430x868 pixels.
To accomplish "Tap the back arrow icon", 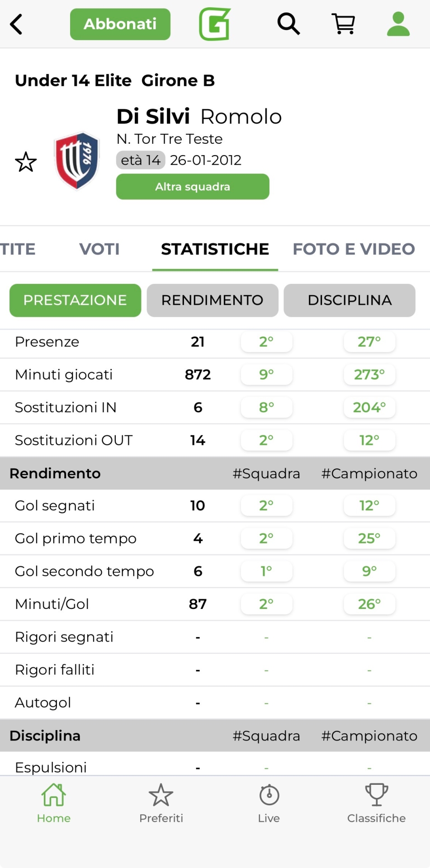I will [x=17, y=24].
